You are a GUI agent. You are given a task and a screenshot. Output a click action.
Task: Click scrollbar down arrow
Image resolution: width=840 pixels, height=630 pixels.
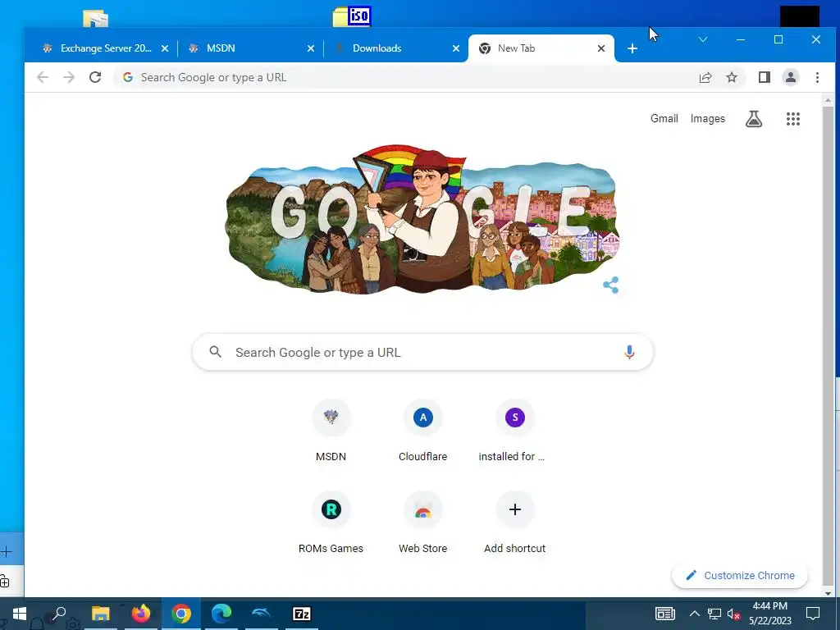pos(828,593)
